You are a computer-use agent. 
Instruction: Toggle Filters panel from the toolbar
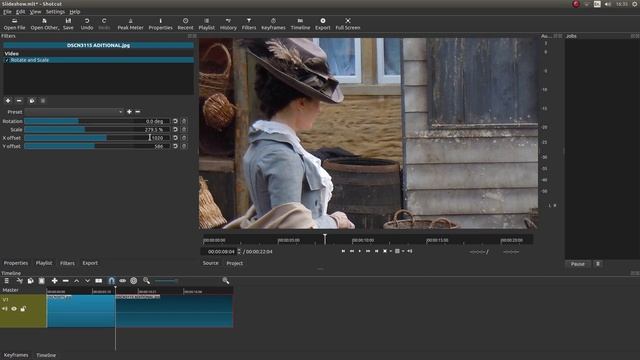pos(249,24)
